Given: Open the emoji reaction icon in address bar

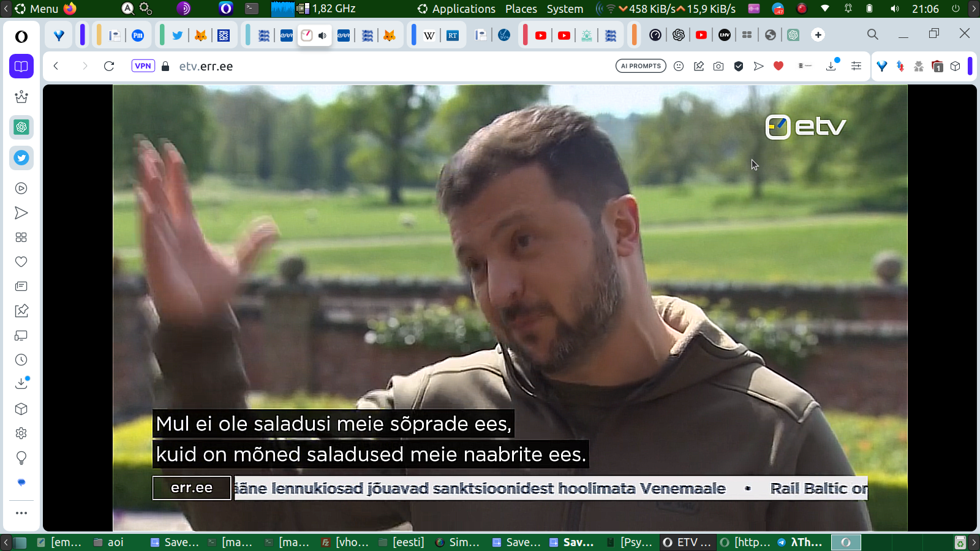Looking at the screenshot, I should tap(679, 66).
